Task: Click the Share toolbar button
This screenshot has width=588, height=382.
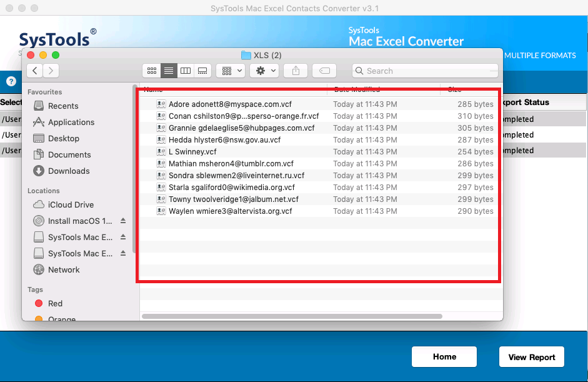Action: [x=296, y=71]
